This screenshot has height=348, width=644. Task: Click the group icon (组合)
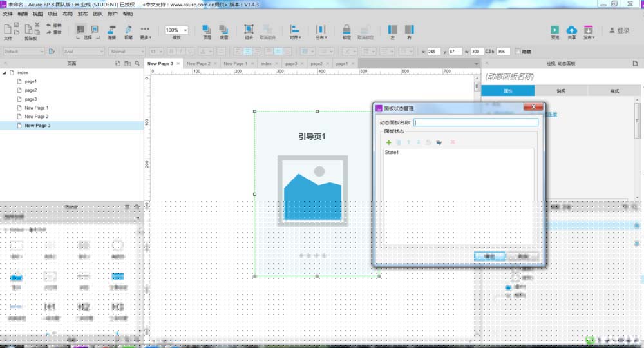point(249,29)
